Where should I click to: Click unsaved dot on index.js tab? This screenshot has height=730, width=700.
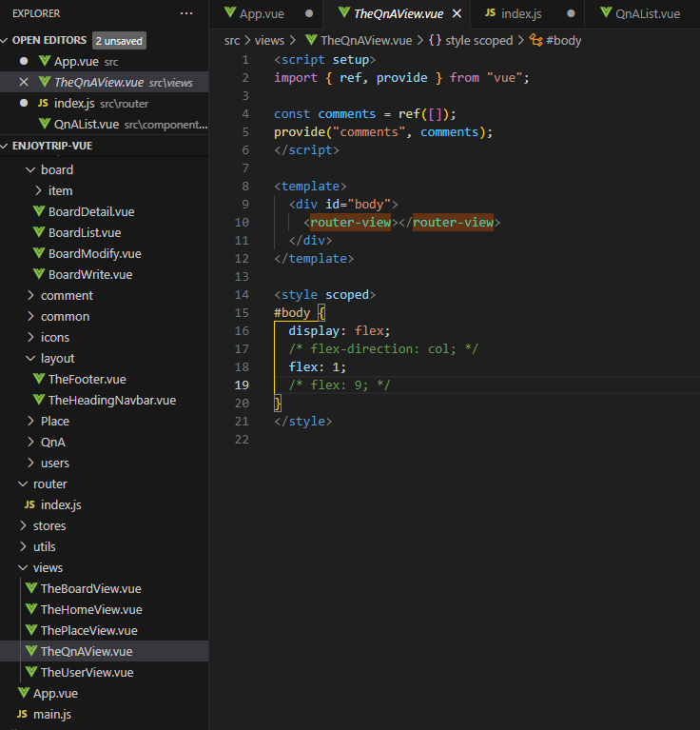tap(571, 13)
